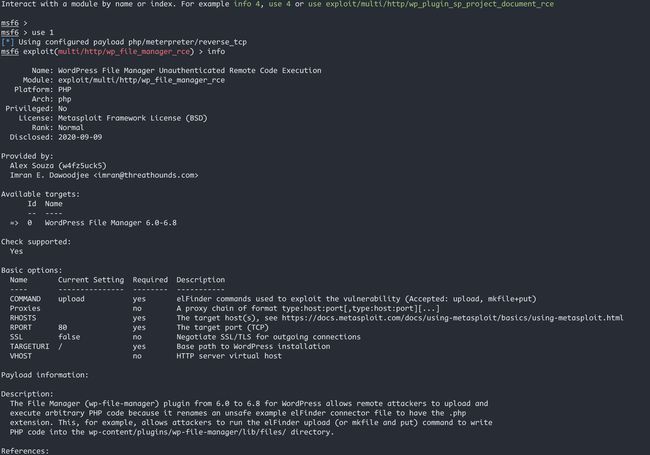Click the RHOSTS option row name
650x455 pixels.
(23, 318)
